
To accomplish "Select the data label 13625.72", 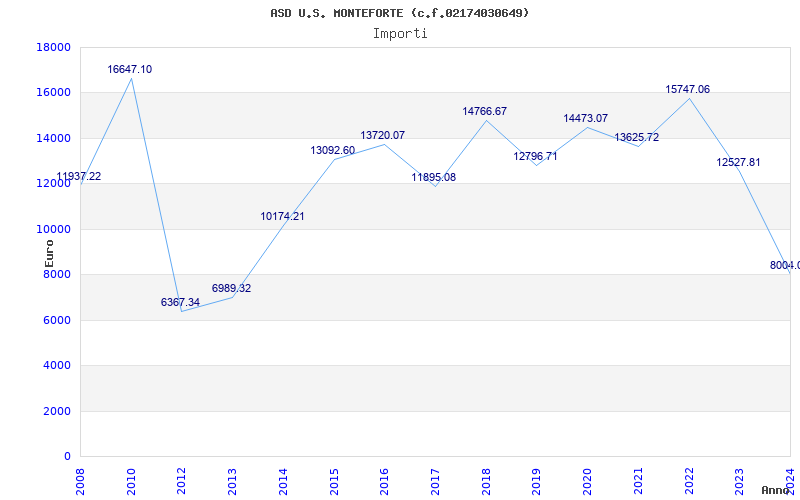I will tap(636, 137).
